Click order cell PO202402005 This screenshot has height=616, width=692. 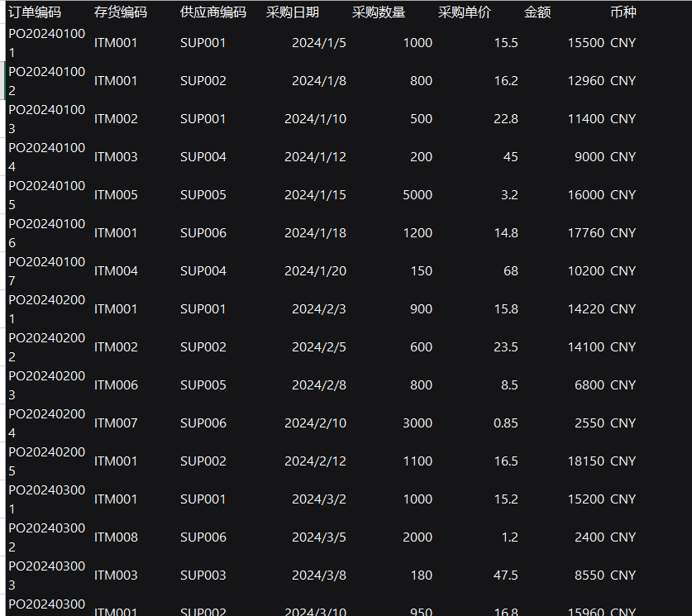click(47, 461)
